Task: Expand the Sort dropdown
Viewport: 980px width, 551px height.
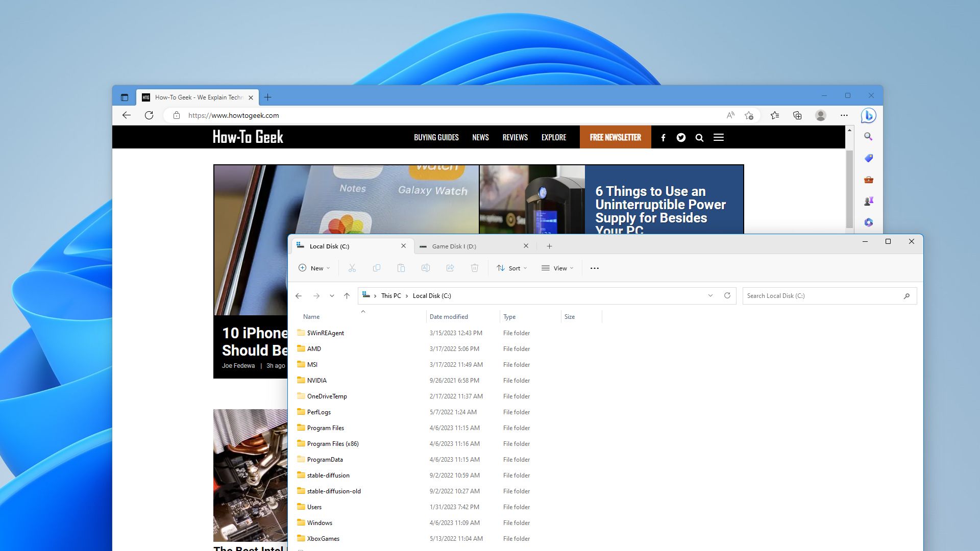Action: coord(512,268)
